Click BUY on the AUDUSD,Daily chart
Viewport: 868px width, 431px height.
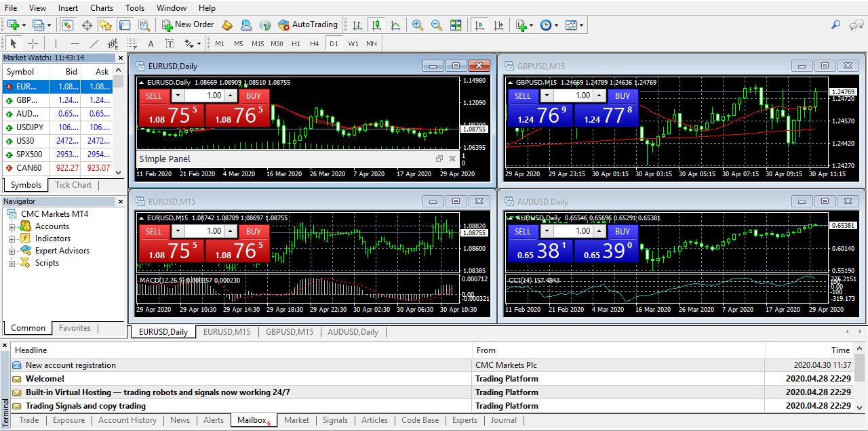[x=623, y=232]
